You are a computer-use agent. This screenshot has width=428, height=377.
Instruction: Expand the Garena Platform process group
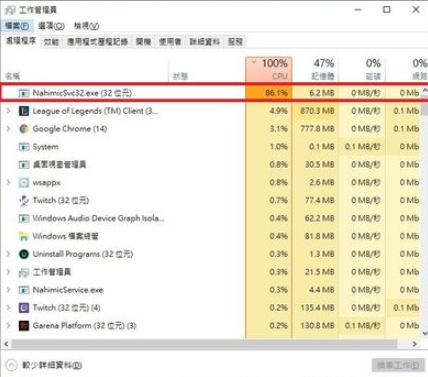[x=8, y=326]
